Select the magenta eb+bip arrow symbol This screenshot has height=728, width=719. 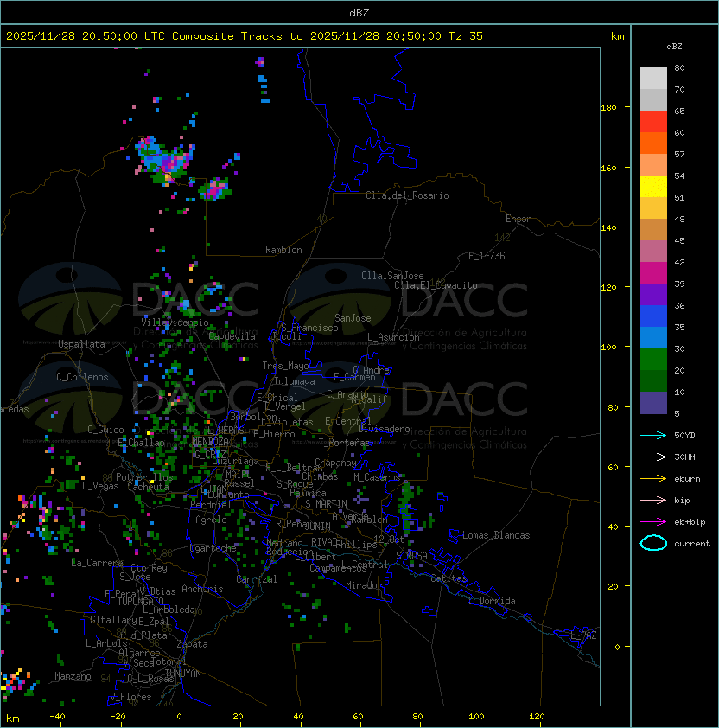[653, 522]
